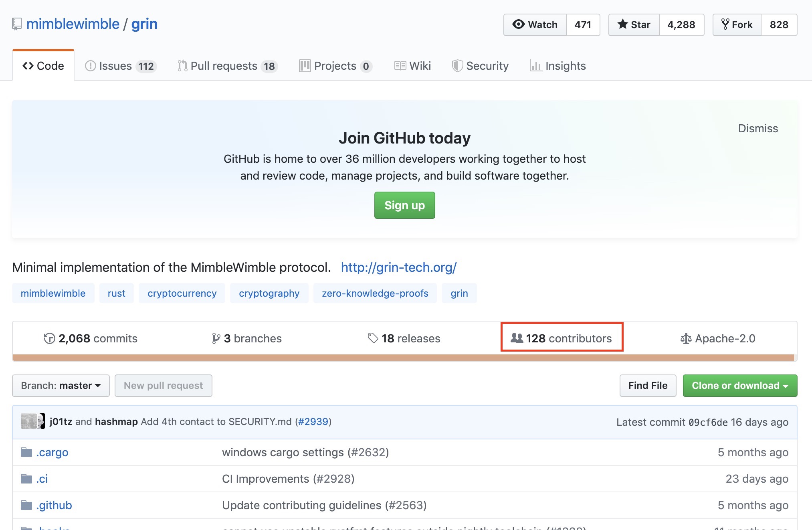Click the Find File button
The image size is (812, 530).
pos(648,386)
